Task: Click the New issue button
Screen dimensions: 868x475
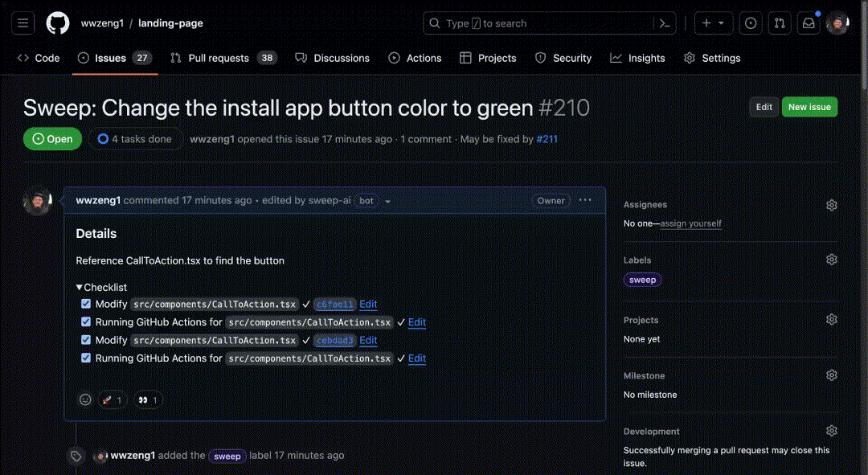Action: (809, 107)
